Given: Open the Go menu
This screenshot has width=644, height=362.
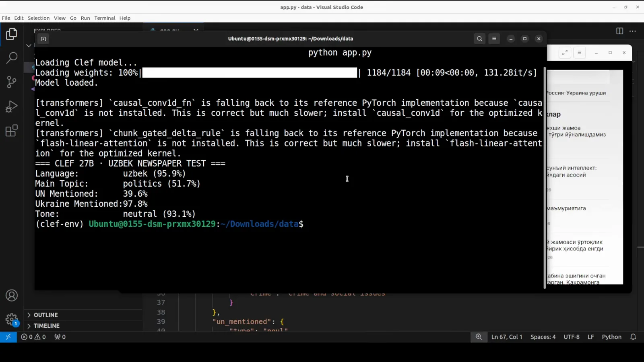Looking at the screenshot, I should point(73,18).
